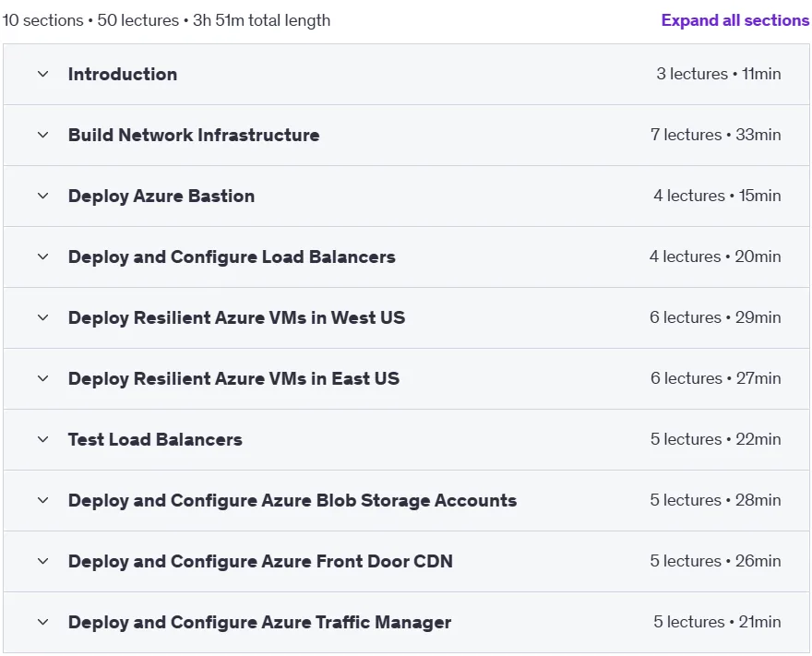Select the Build Network Infrastructure title
The height and width of the screenshot is (656, 812).
194,135
